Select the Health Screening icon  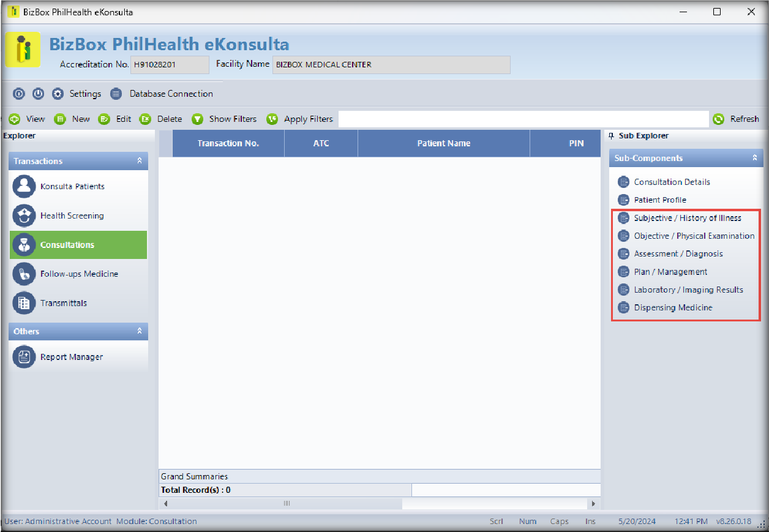click(x=24, y=215)
